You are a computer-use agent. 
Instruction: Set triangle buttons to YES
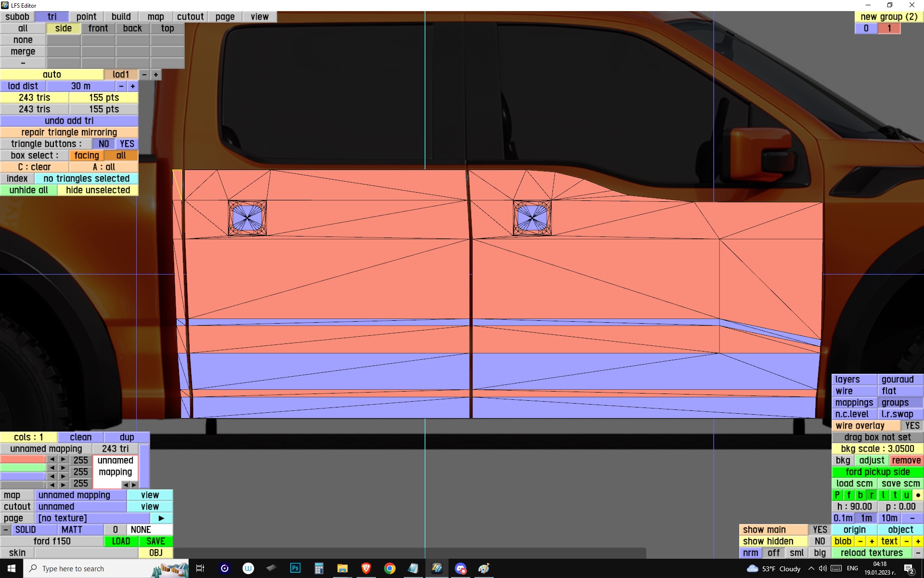(x=127, y=144)
